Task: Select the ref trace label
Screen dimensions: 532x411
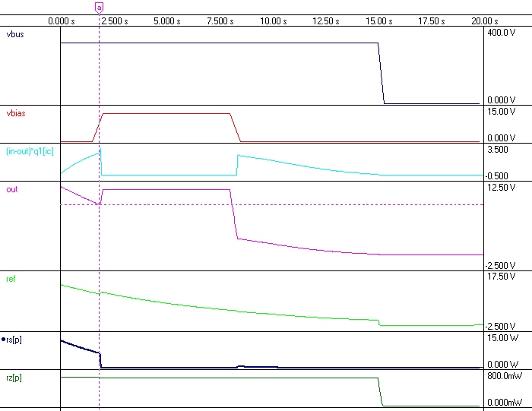Action: 11,279
